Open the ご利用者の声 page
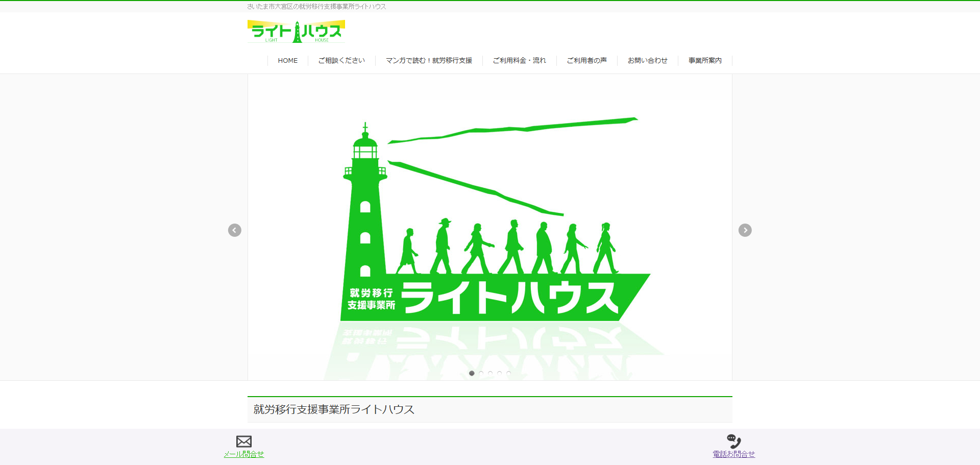 click(586, 60)
